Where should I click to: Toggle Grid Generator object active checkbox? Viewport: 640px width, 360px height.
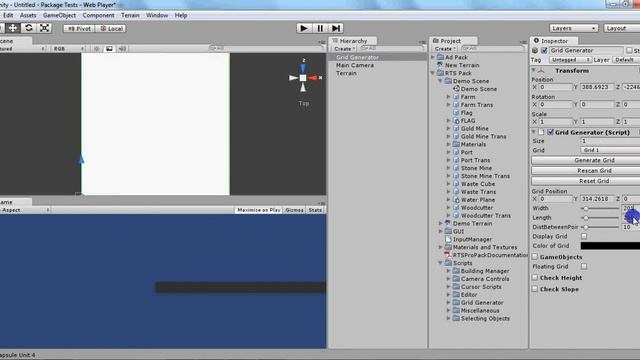pos(544,50)
